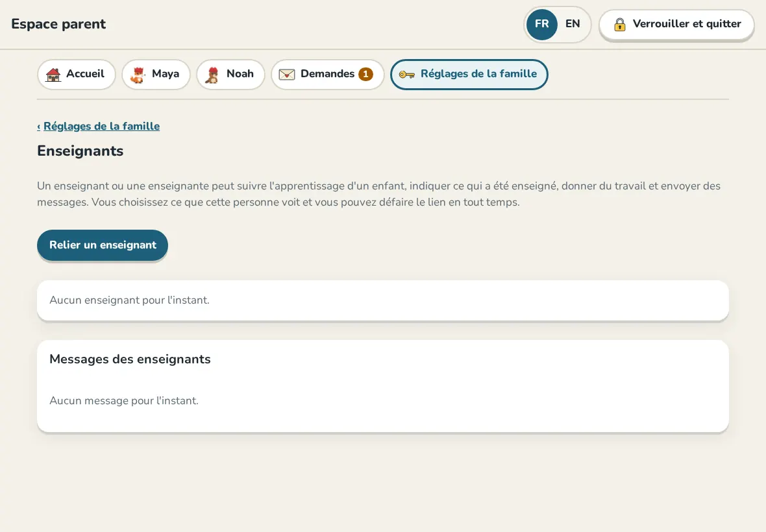Open the Accueil tab
The height and width of the screenshot is (532, 766).
pos(76,74)
